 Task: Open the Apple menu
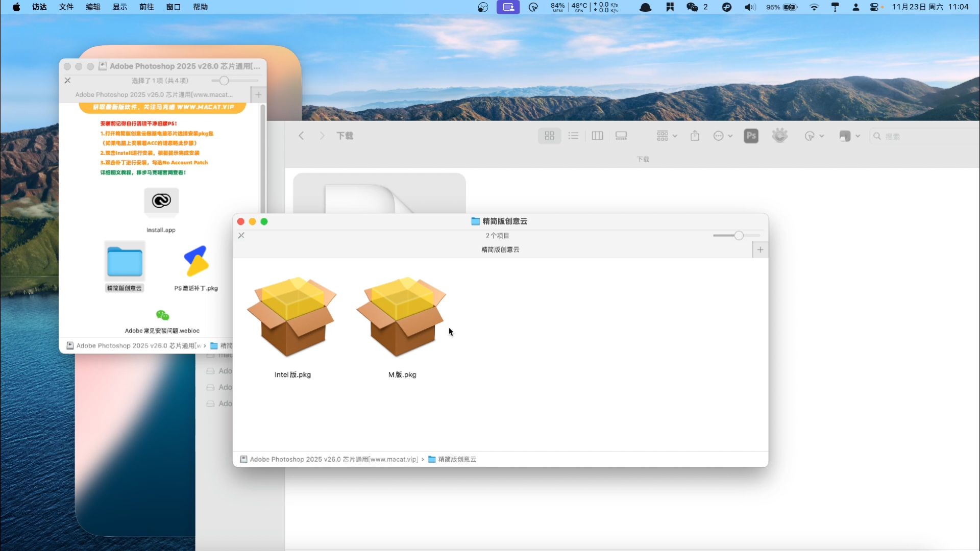point(16,7)
